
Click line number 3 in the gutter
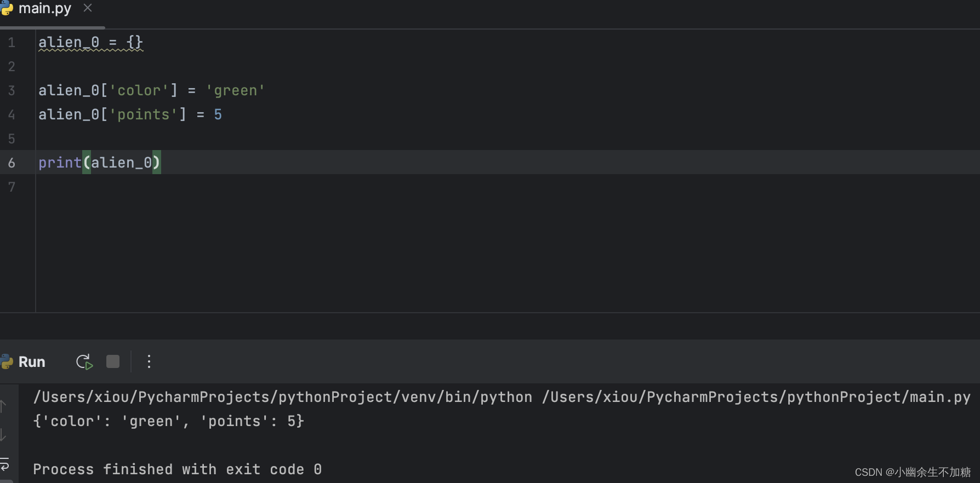12,91
